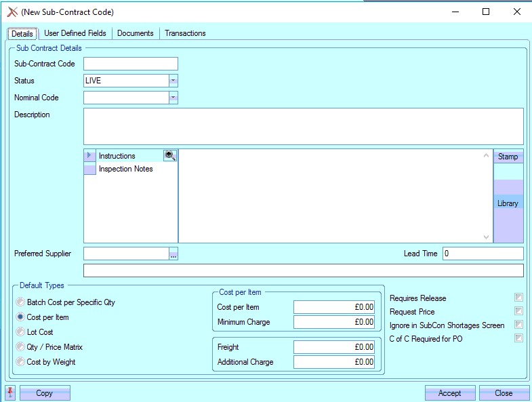The height and width of the screenshot is (402, 532).
Task: Select the Lot Cost radio option
Action: click(x=21, y=332)
